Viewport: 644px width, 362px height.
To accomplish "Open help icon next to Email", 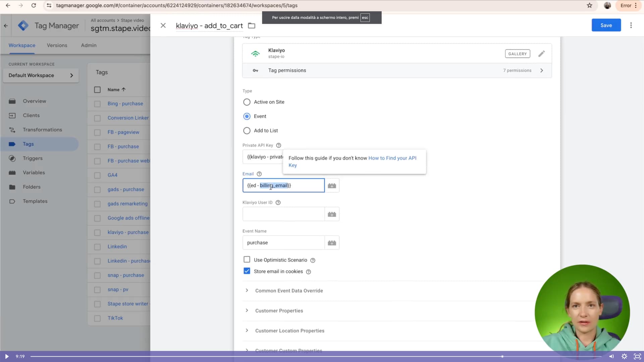I will click(259, 174).
